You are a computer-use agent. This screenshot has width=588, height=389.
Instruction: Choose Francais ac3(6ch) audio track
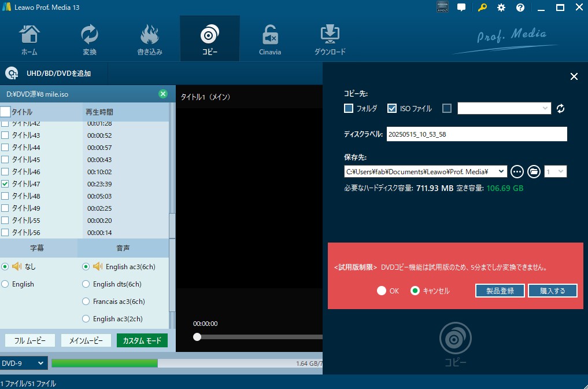(86, 302)
